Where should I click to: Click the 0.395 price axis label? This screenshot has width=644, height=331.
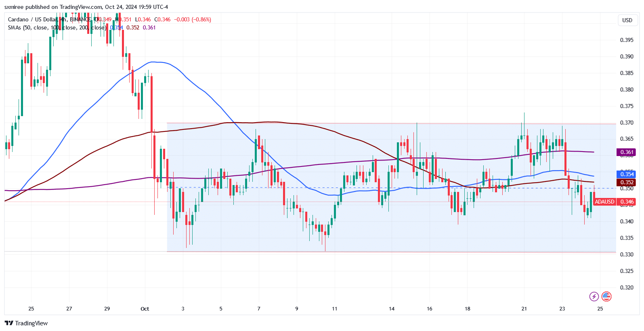tap(627, 40)
